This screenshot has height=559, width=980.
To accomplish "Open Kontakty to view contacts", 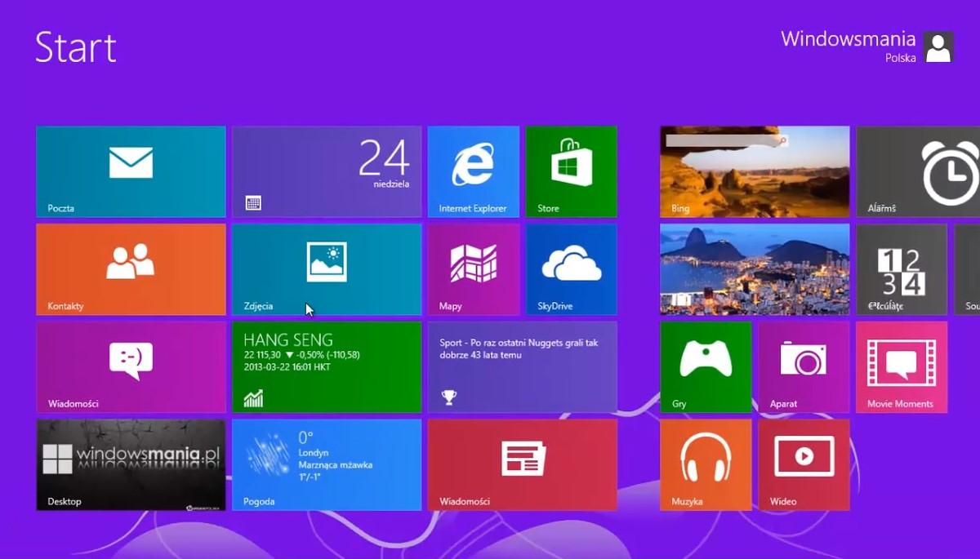I will [131, 269].
